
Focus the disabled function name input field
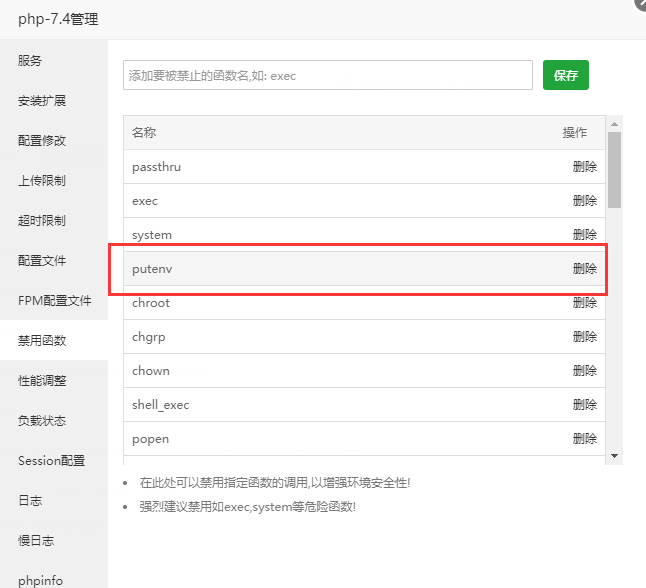click(328, 75)
